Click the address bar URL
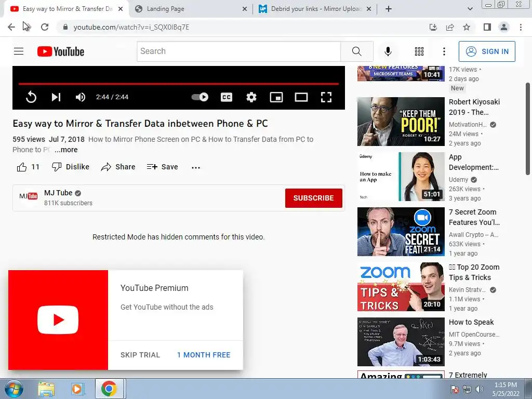The width and height of the screenshot is (532, 399). (x=131, y=27)
